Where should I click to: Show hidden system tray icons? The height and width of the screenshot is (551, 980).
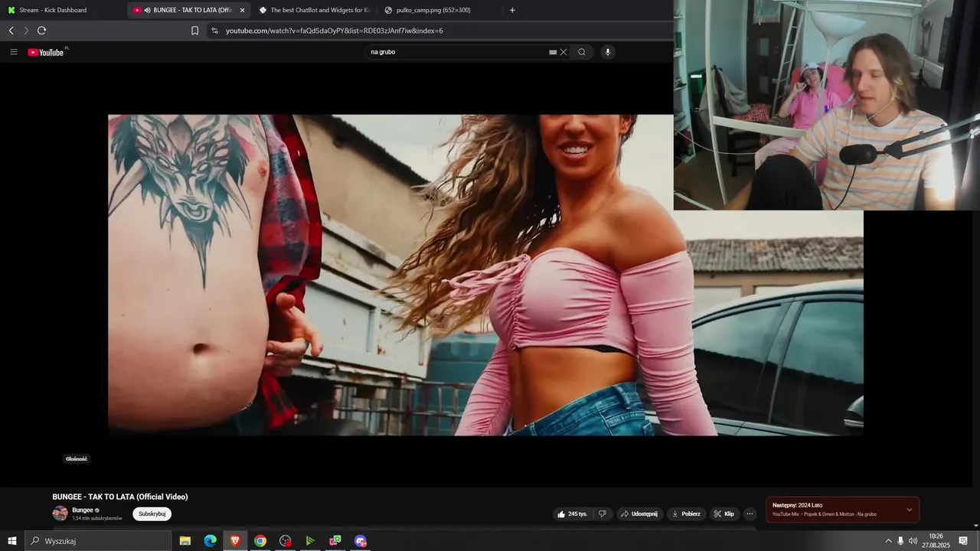coord(888,541)
